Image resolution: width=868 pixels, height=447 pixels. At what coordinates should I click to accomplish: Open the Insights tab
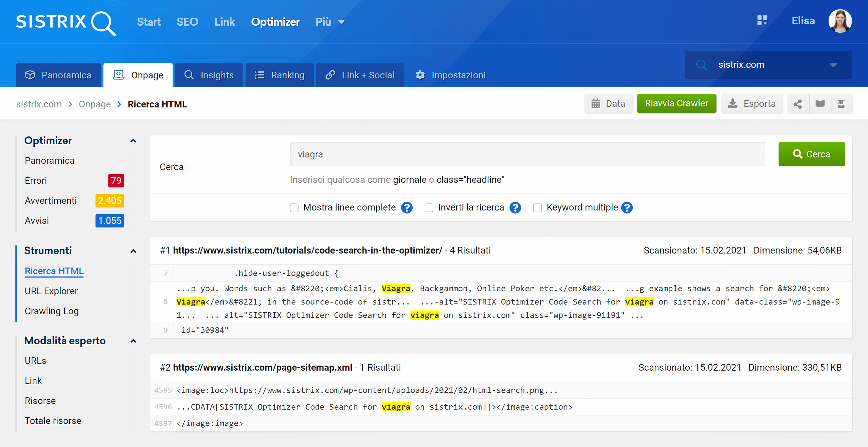point(209,75)
